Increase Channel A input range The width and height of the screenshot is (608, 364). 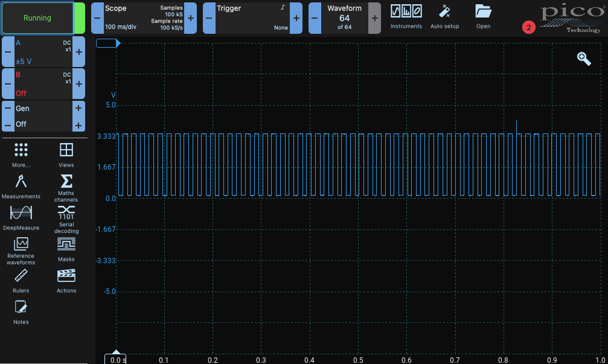pos(78,52)
